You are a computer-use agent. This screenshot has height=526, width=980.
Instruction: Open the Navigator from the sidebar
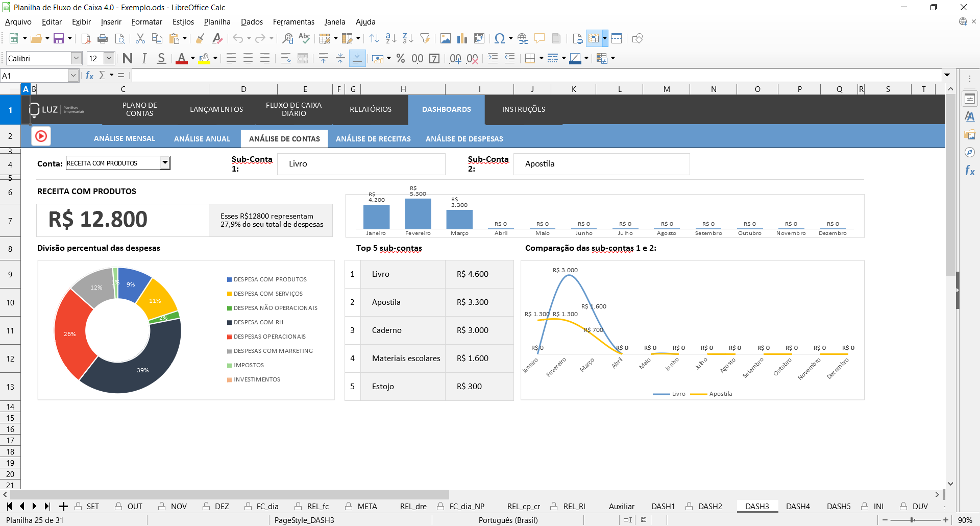[x=969, y=152]
